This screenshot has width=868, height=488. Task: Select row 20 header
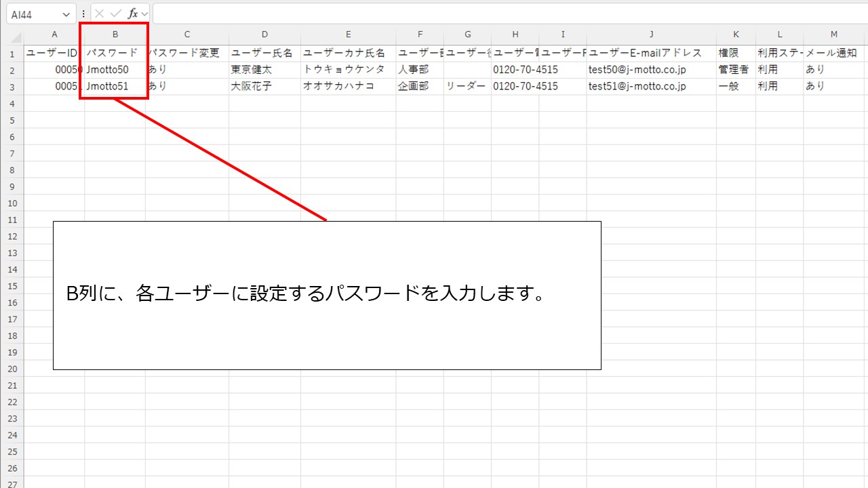coord(12,369)
